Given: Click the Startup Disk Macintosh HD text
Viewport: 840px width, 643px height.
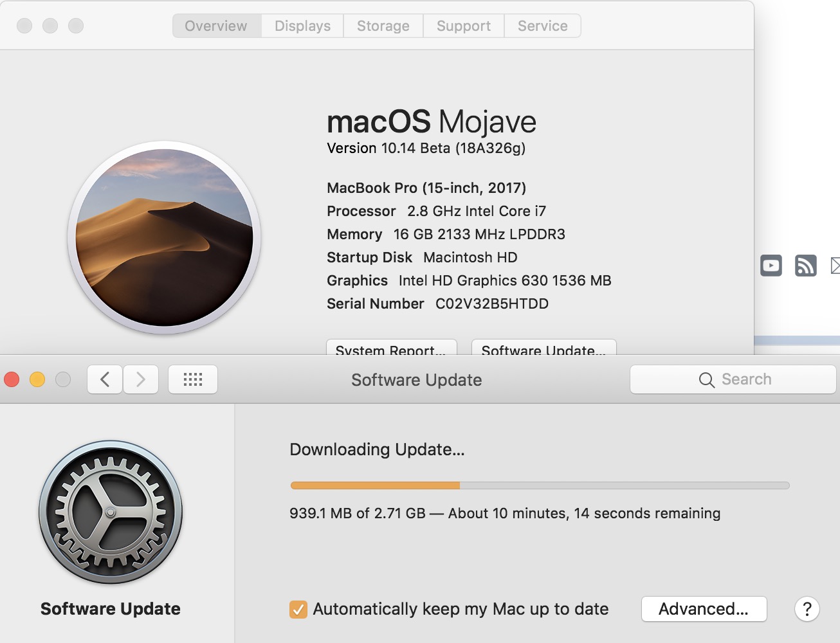Looking at the screenshot, I should 422,257.
